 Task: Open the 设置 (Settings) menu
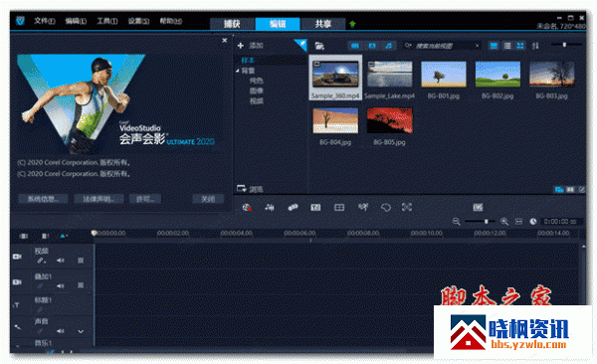coord(138,21)
